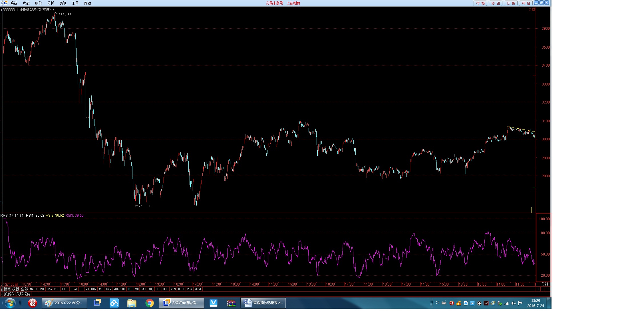Open WinRAR from the taskbar

click(231, 303)
